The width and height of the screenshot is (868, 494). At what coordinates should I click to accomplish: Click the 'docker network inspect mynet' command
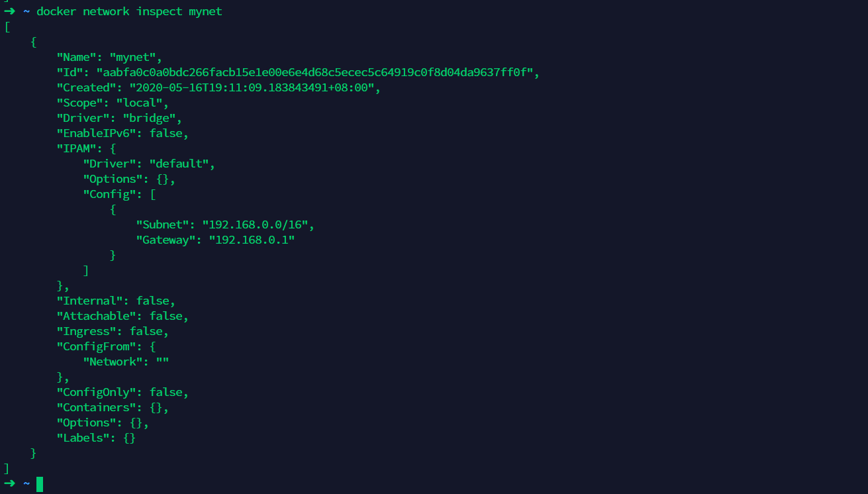129,11
